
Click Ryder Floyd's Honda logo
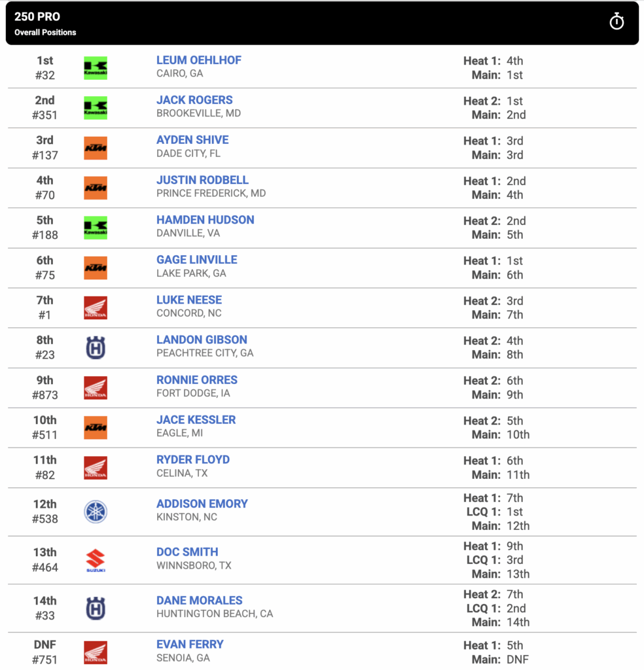tap(96, 467)
